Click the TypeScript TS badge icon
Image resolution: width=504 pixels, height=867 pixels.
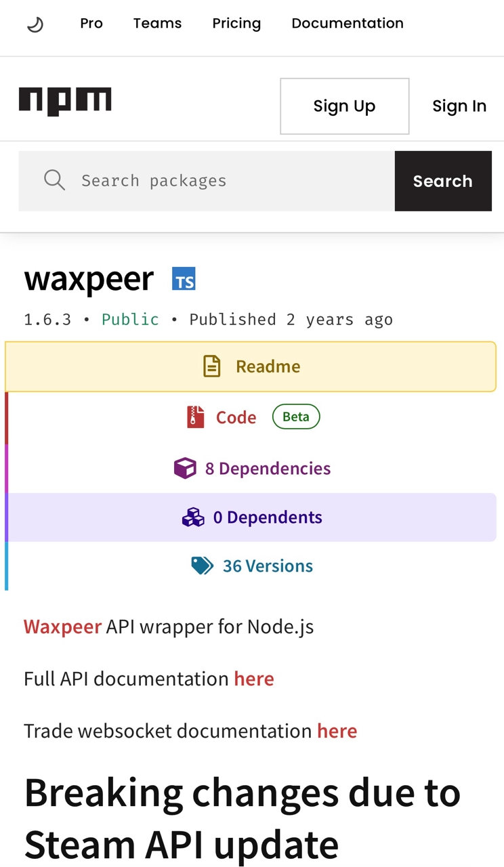[184, 279]
